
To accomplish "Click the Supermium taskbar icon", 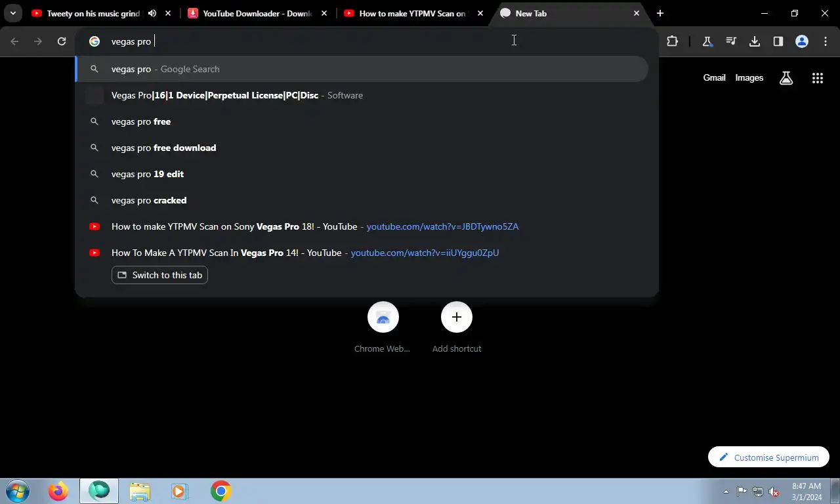I will click(x=99, y=491).
